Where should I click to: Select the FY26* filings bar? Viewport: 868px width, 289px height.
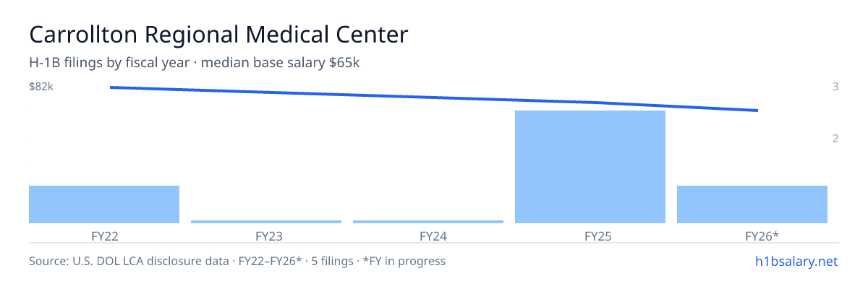click(x=752, y=204)
